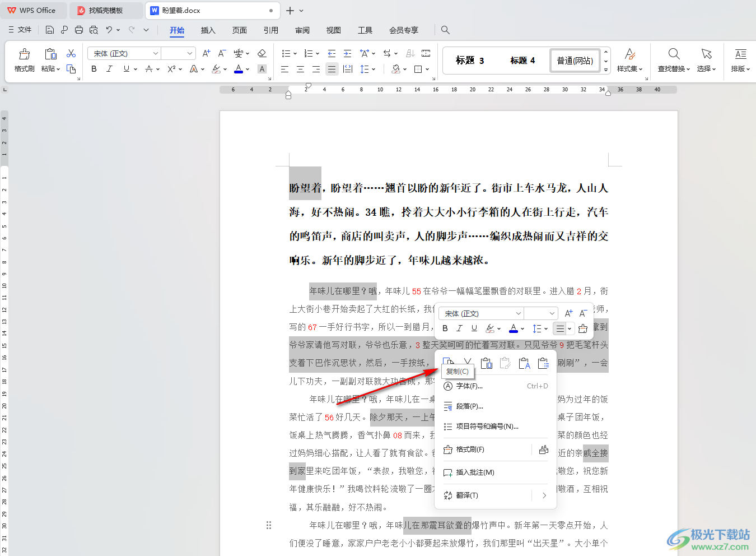Viewport: 756px width, 556px height.
Task: Click the multi-format-painter icon beside 格式刷(F)
Action: (x=543, y=450)
